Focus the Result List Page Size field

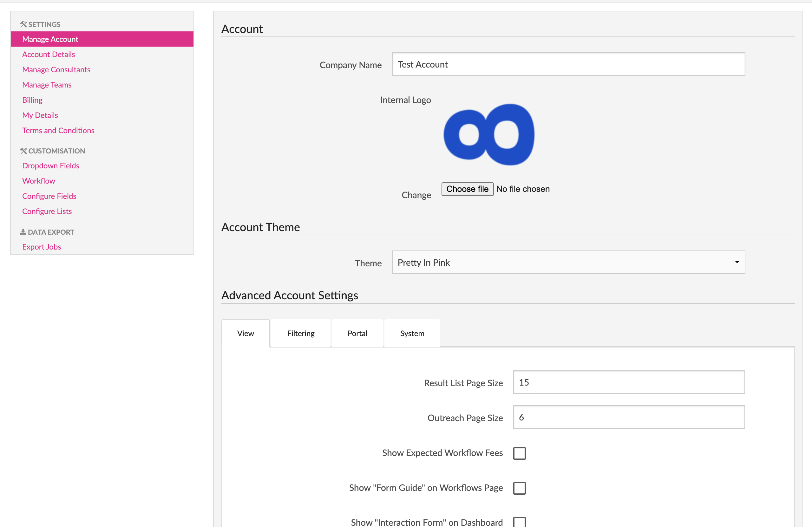coord(628,382)
